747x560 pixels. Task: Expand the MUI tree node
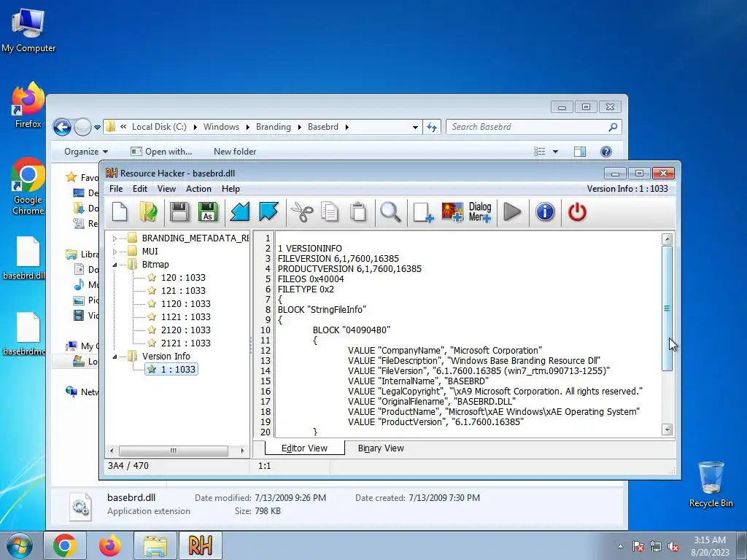click(x=115, y=251)
